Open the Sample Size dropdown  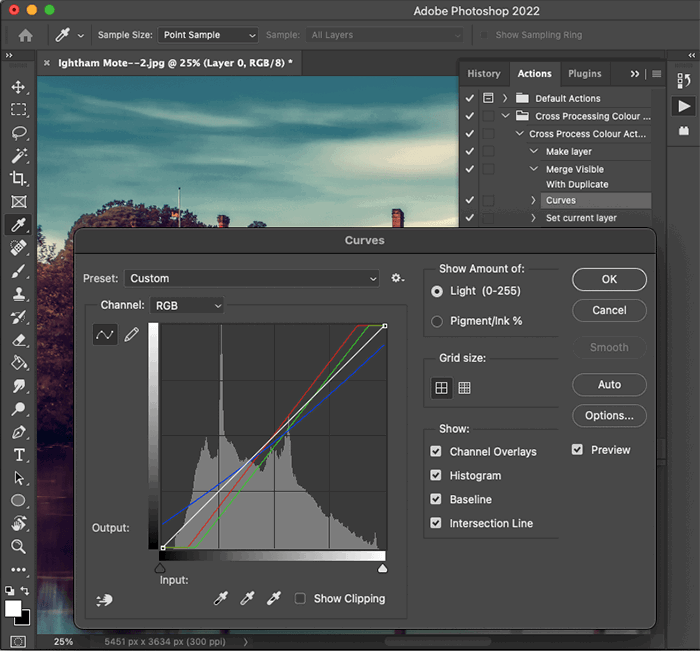point(206,35)
